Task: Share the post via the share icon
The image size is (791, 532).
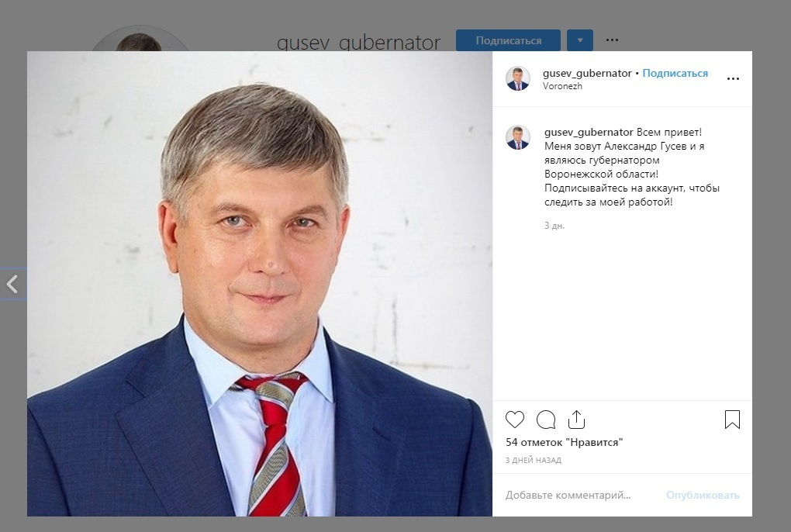Action: tap(576, 419)
